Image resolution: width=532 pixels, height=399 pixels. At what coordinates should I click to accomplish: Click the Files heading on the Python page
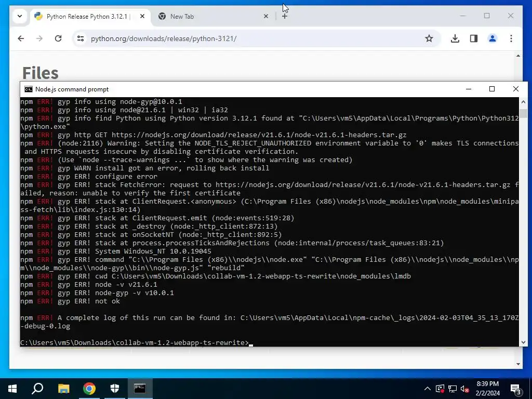(x=41, y=72)
